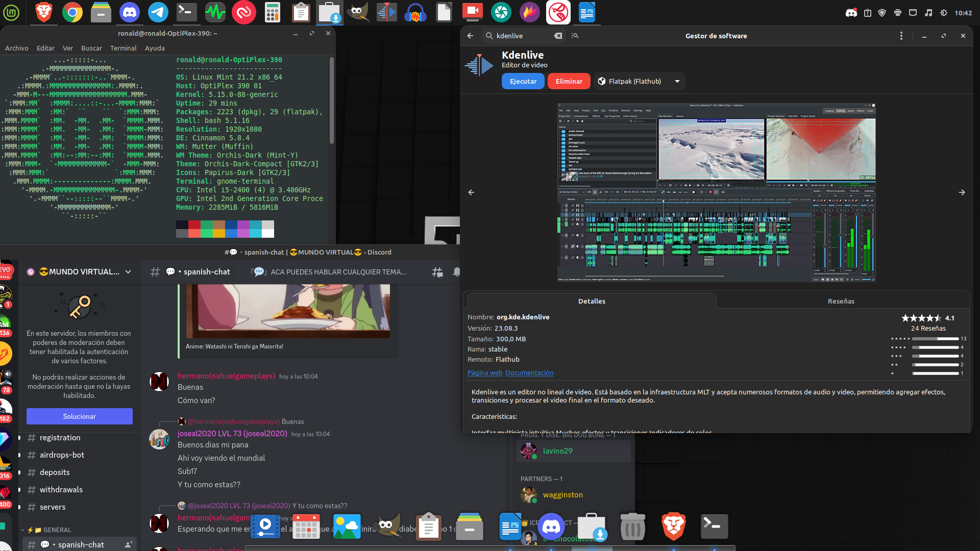Open the Kdenlive screenshot preview
Image resolution: width=980 pixels, height=551 pixels.
pyautogui.click(x=717, y=192)
